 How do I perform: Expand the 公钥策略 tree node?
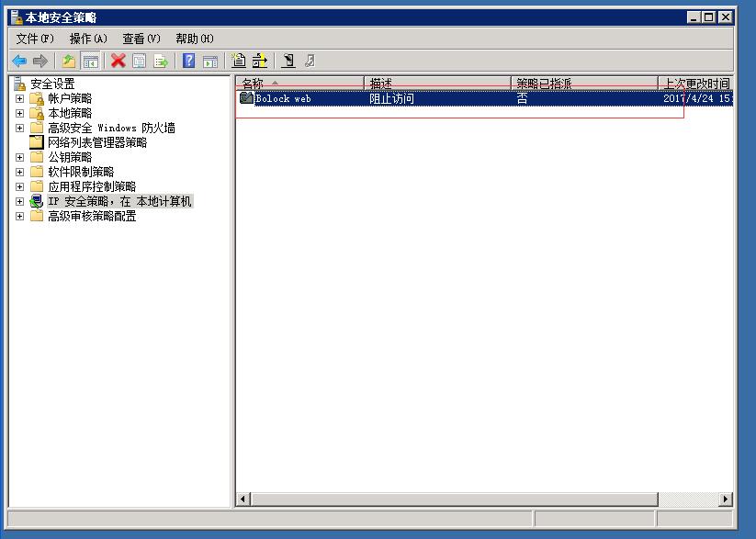(x=20, y=156)
